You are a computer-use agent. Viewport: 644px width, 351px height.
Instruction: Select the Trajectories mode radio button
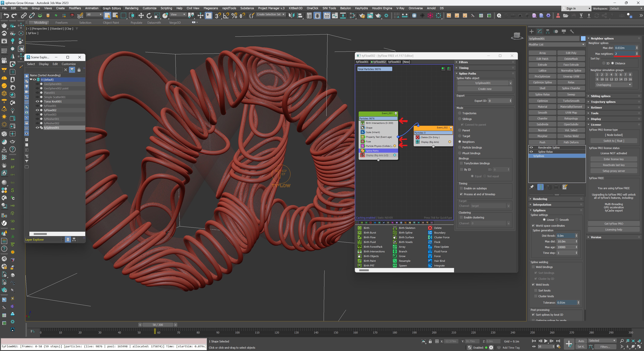click(x=459, y=113)
